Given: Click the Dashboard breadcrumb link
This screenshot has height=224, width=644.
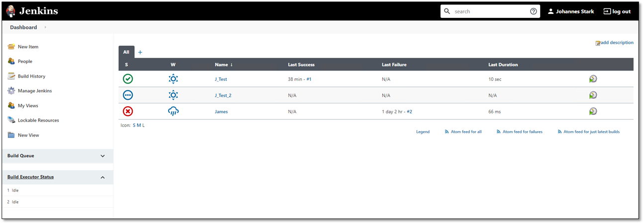Looking at the screenshot, I should [23, 27].
